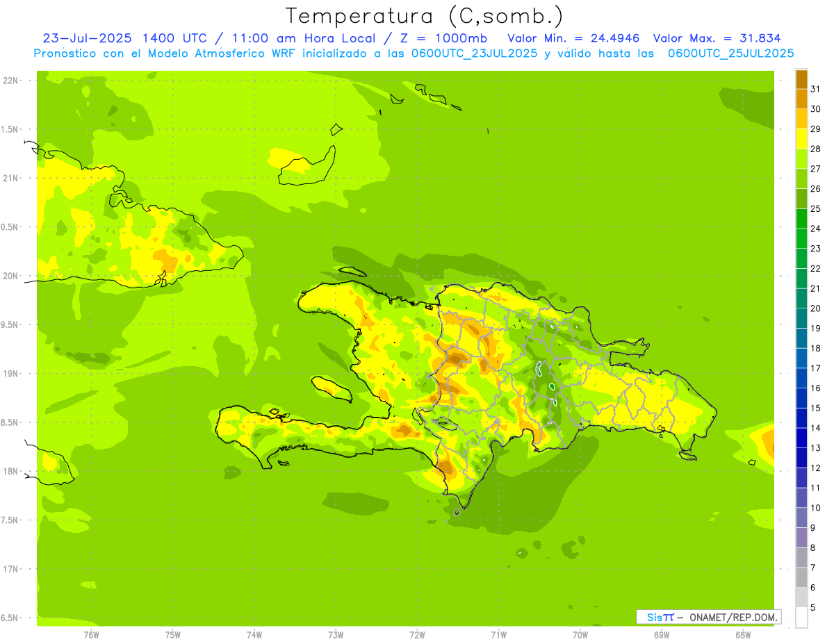
Task: Click the color bar segment between 29 and 30
Action: [x=801, y=119]
